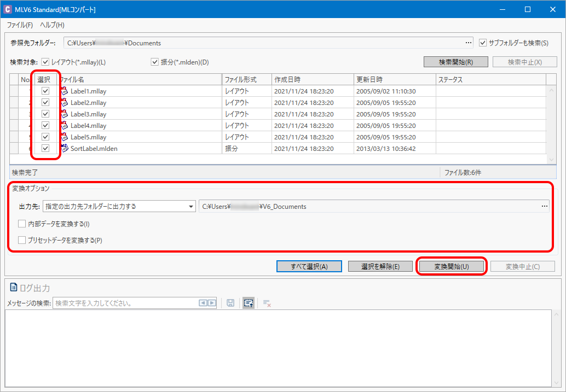Click the ファイル名 column header
566x392 pixels.
point(140,79)
